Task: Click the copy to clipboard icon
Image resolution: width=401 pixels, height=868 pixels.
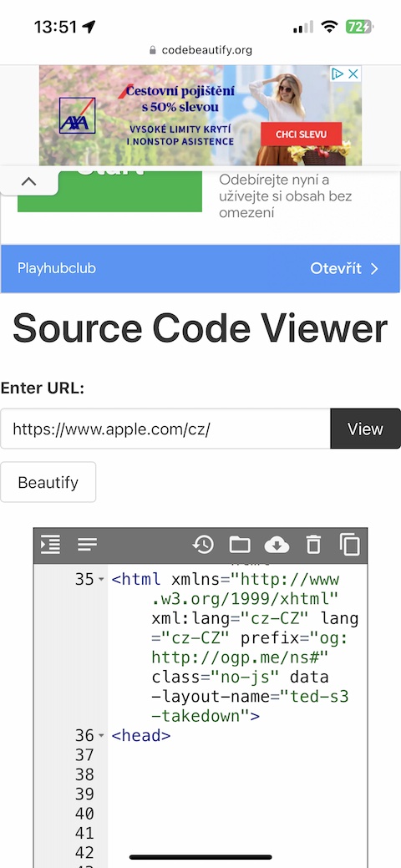Action: coord(350,545)
